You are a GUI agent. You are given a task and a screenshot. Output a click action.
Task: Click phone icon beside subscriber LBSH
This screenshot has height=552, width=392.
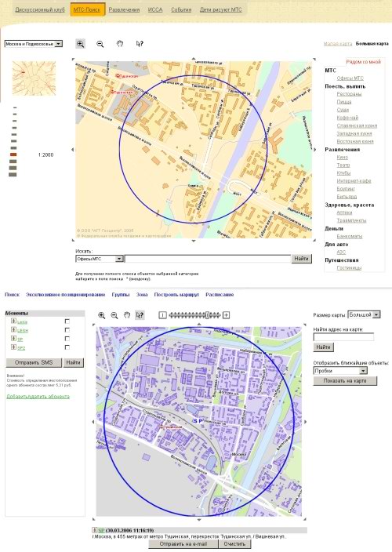click(x=14, y=330)
